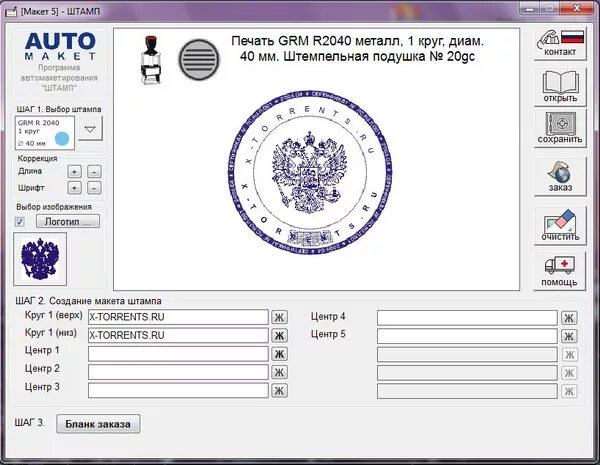
Task: Click the GRM R 2040 stamp selector box
Action: [45, 133]
